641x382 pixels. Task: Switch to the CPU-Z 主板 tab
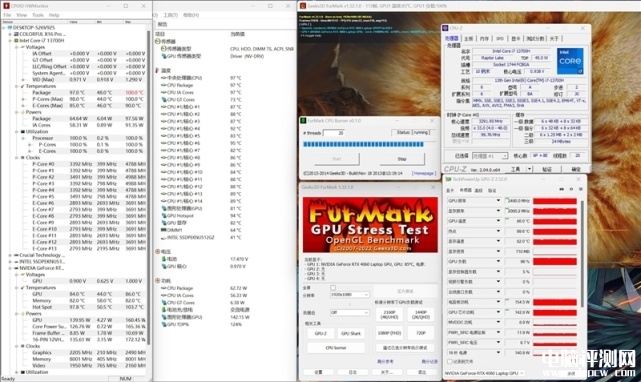click(469, 38)
